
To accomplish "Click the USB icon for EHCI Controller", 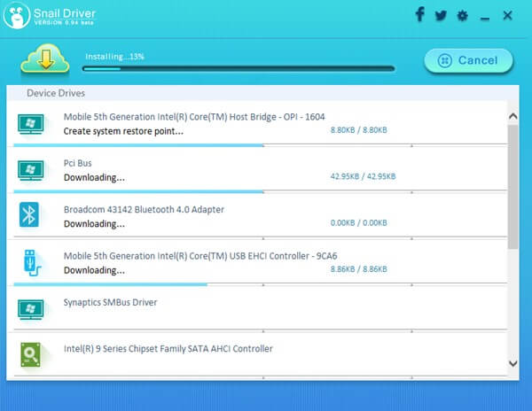I will click(30, 262).
